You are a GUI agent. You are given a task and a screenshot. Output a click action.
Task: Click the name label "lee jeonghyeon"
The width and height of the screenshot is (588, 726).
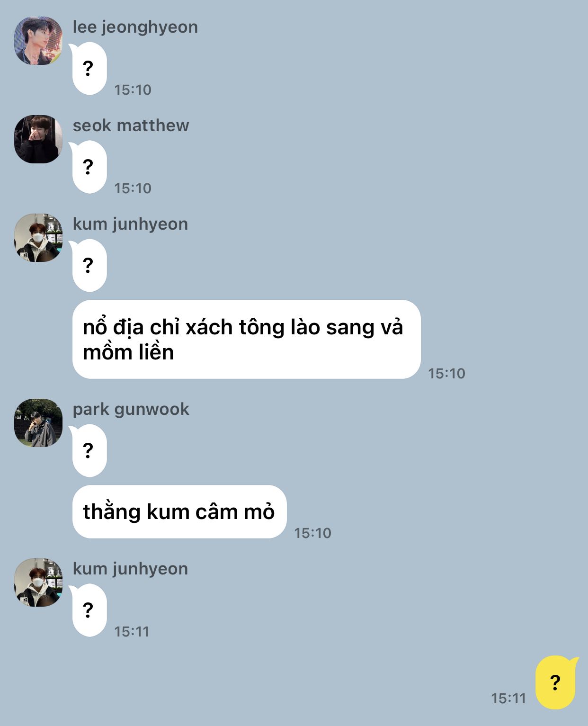point(135,27)
